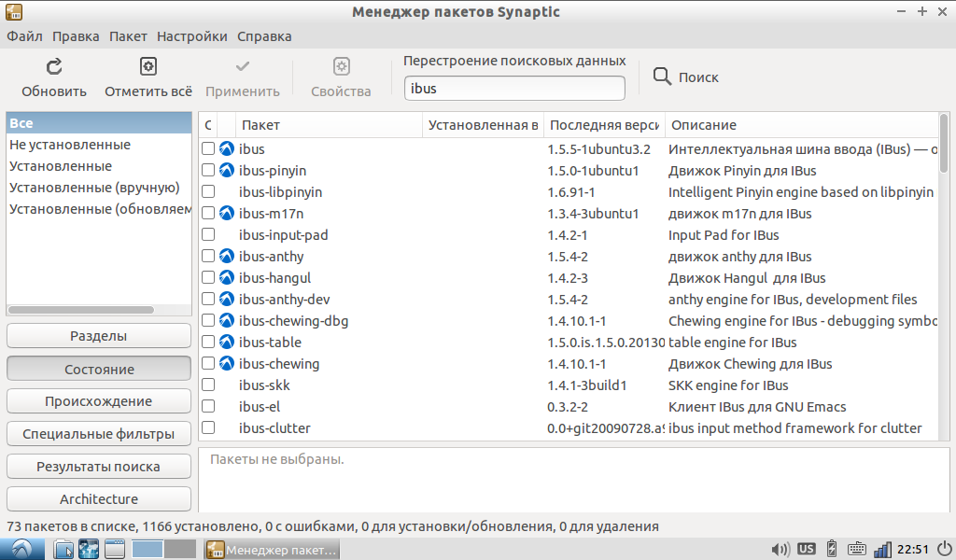
Task: Click the support icon beside ibus-chewing-dbg
Action: [x=227, y=320]
